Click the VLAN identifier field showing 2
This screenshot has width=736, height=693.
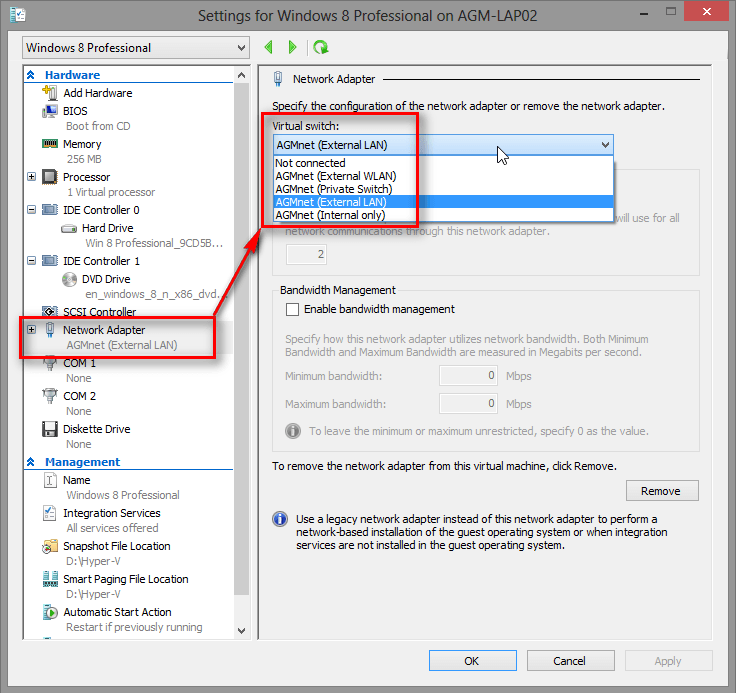(307, 254)
